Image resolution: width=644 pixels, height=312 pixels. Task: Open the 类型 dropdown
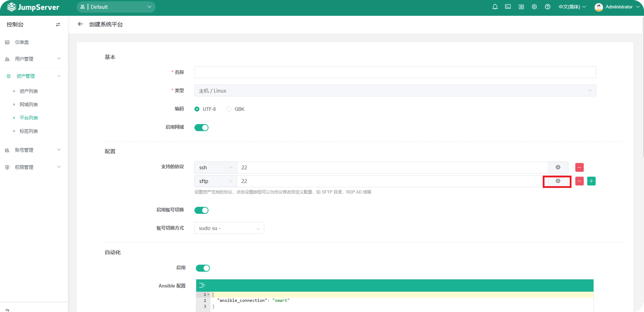pyautogui.click(x=395, y=91)
